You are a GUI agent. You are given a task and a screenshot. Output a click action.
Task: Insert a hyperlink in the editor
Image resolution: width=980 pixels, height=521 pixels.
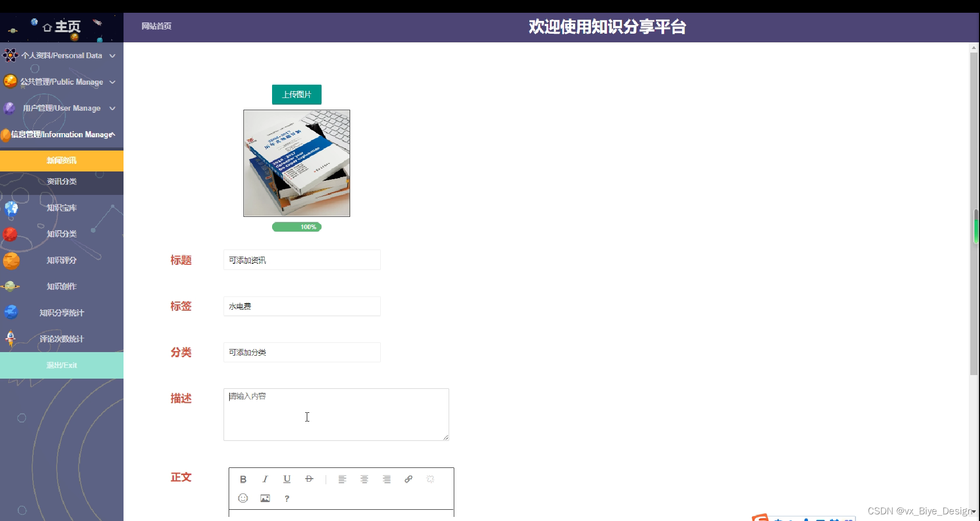[408, 479]
